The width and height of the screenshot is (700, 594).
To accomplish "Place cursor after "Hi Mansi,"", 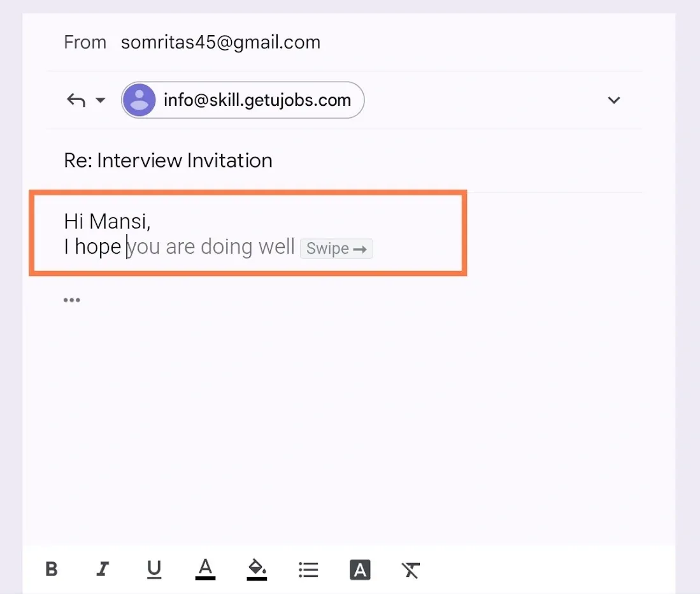I will 152,222.
